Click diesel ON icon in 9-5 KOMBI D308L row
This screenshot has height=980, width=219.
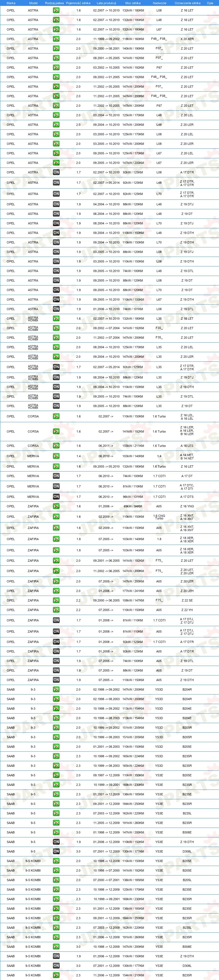tap(56, 965)
